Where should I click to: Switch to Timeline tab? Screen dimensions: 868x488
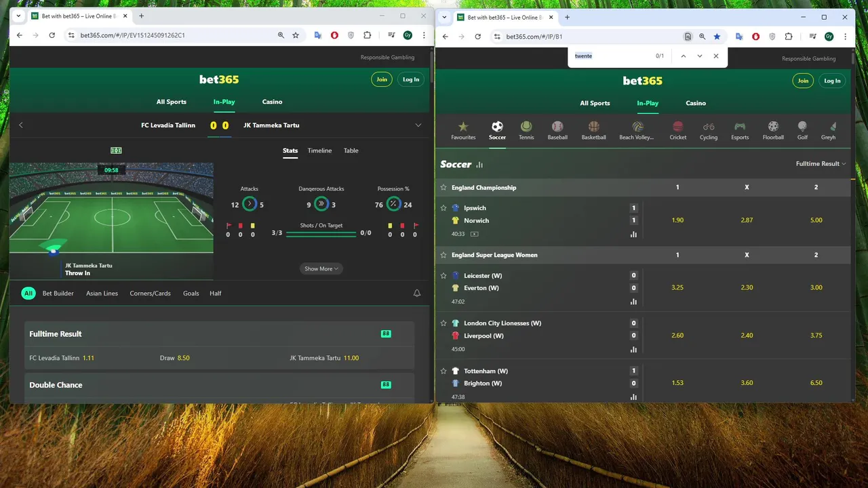(319, 150)
